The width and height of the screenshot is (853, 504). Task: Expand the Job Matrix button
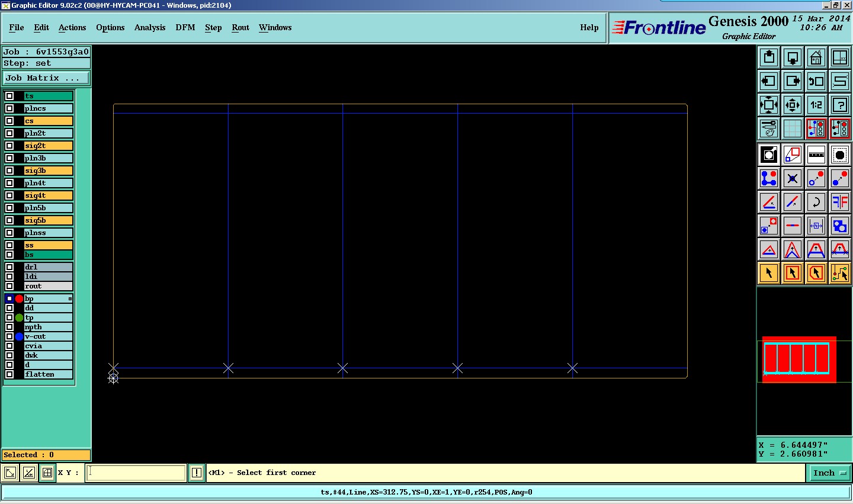(46, 78)
